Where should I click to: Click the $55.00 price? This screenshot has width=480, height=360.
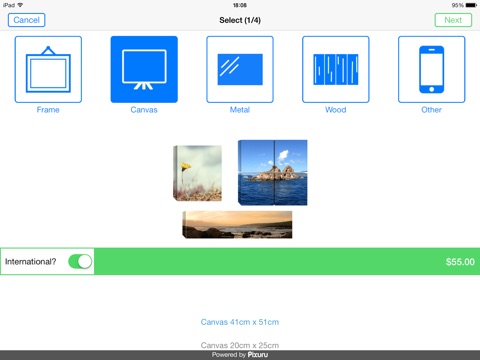(x=460, y=262)
